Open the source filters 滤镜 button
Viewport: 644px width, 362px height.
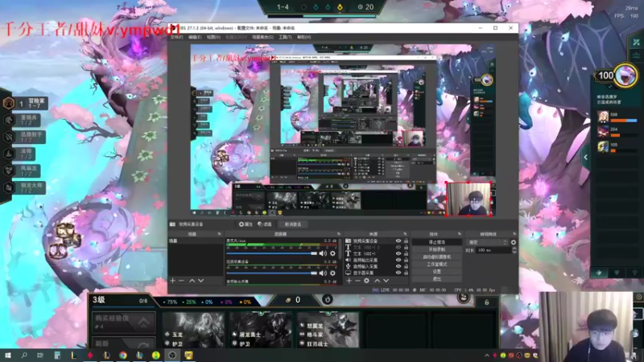point(265,224)
